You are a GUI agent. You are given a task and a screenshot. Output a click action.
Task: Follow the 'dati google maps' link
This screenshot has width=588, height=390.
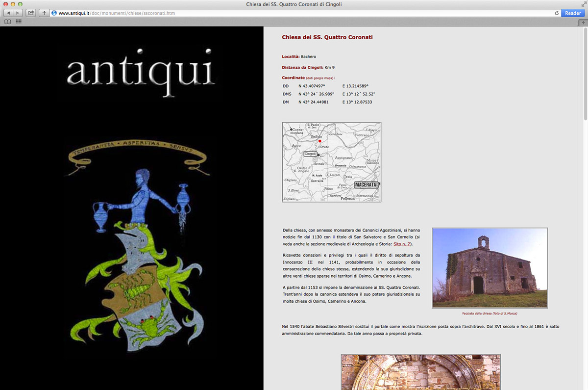coord(320,78)
